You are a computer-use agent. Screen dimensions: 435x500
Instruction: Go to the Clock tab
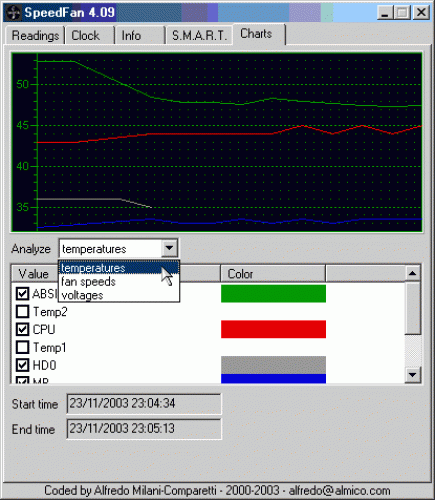(x=86, y=36)
